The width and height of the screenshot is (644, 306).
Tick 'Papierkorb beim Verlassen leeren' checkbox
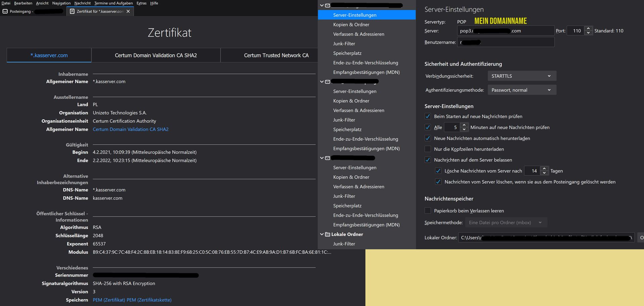(428, 210)
